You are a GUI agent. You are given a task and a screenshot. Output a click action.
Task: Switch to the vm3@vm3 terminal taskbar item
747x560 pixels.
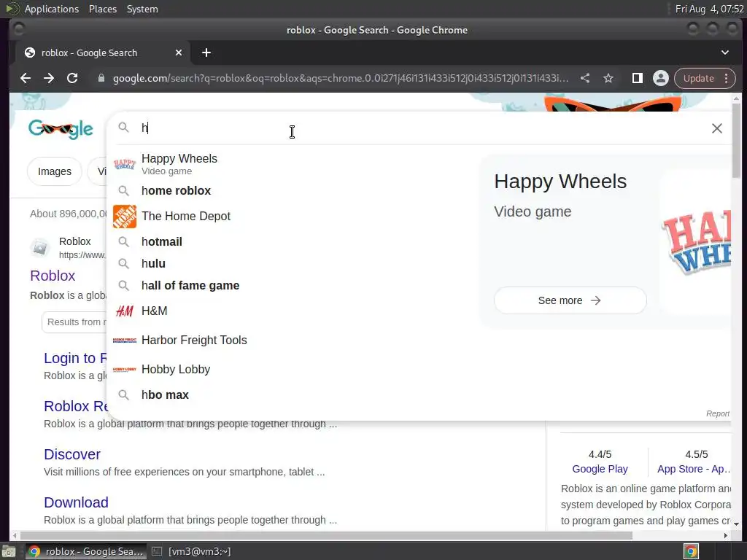tap(192, 551)
